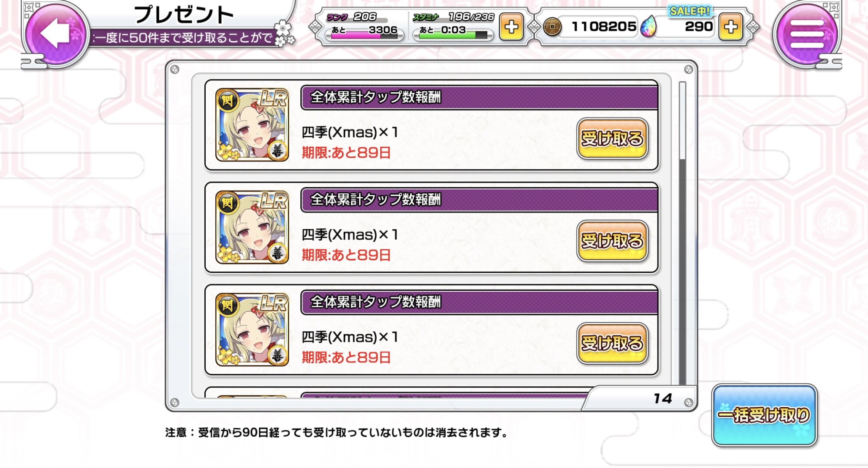Image resolution: width=868 pixels, height=468 pixels.
Task: Tap the plus icon next to stamina
Action: click(x=511, y=27)
